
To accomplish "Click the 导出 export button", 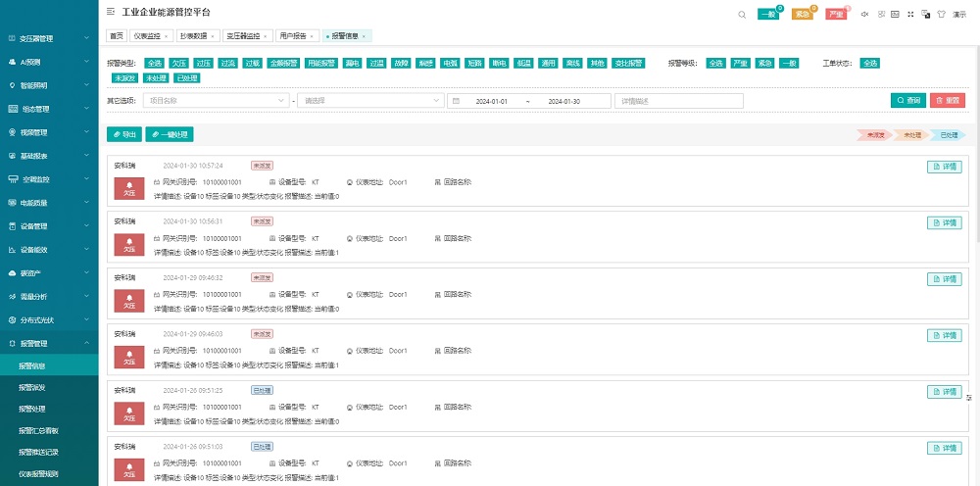I will [x=123, y=134].
